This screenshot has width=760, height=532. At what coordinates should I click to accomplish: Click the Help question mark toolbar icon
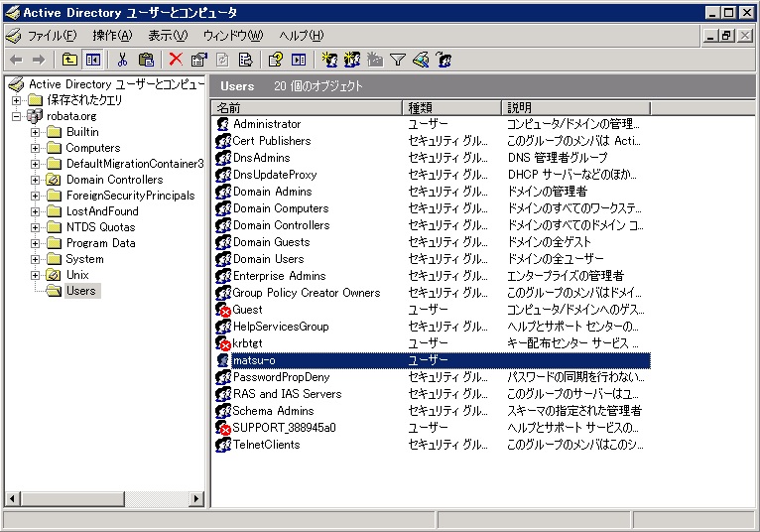(275, 61)
